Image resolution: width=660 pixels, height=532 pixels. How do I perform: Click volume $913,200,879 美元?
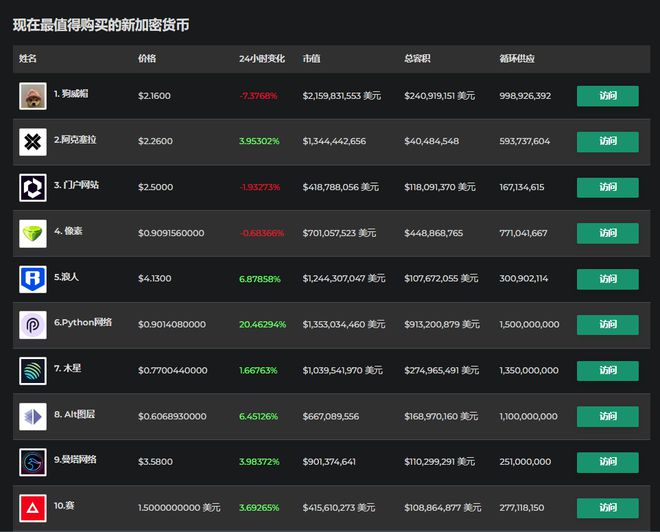(x=442, y=324)
